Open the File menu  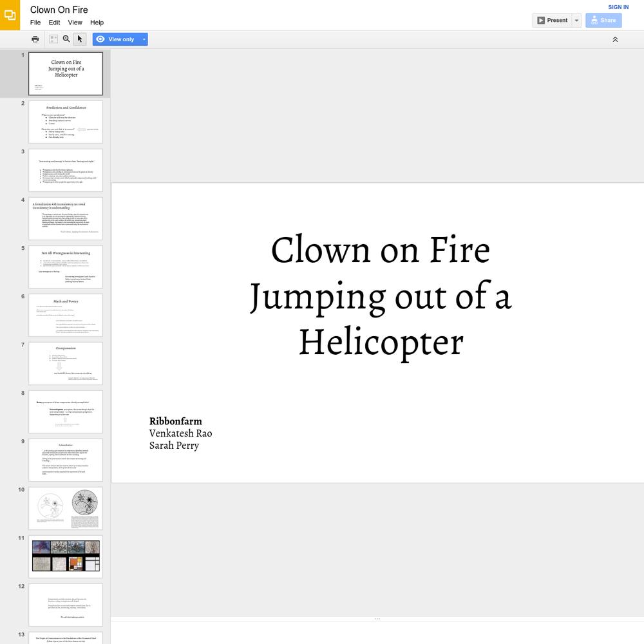click(35, 23)
